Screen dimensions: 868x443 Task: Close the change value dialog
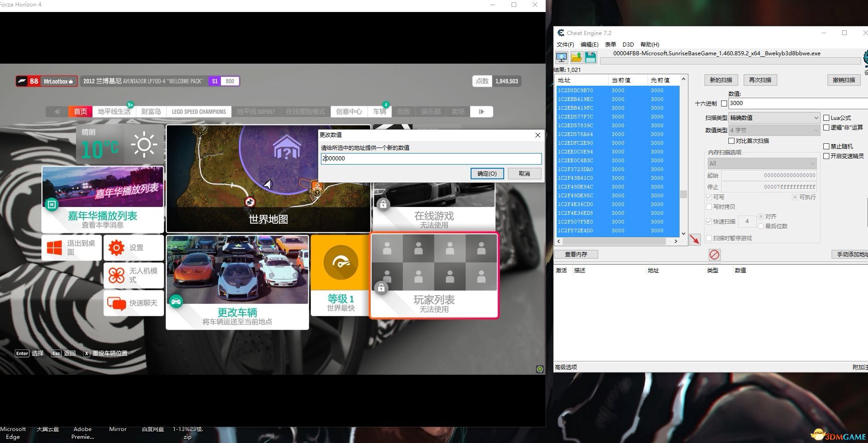pyautogui.click(x=537, y=135)
